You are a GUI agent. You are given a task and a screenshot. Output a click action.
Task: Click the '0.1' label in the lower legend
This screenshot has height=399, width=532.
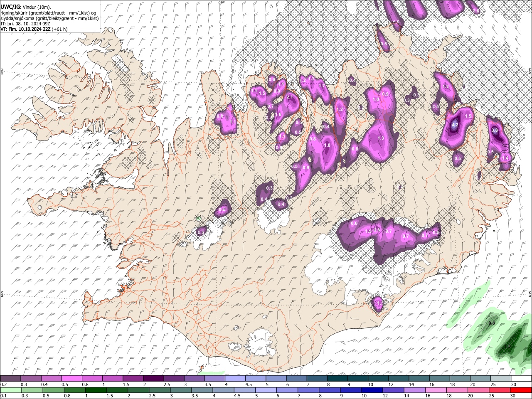pos(4,396)
